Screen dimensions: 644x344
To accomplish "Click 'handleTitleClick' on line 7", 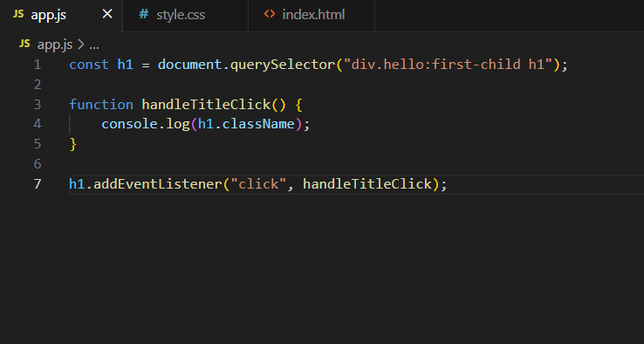I will (367, 183).
